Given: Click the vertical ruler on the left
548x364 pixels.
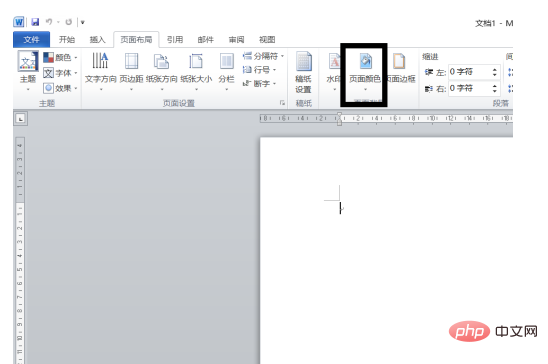Looking at the screenshot, I should (x=20, y=250).
